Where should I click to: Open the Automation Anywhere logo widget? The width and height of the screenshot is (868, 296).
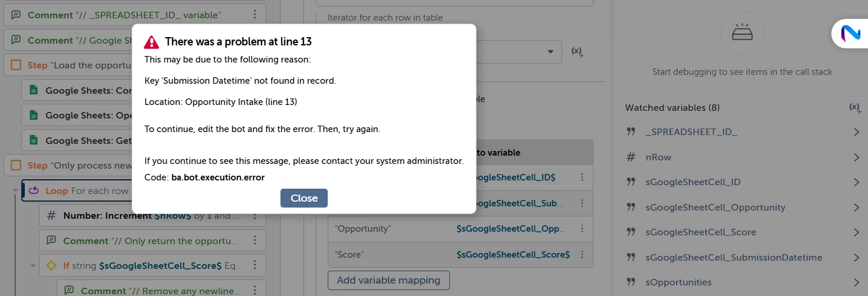point(851,34)
